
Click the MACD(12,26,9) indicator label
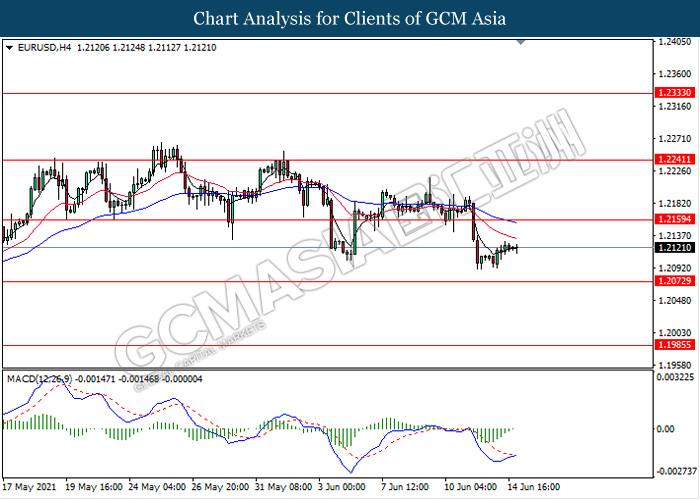tap(39, 379)
